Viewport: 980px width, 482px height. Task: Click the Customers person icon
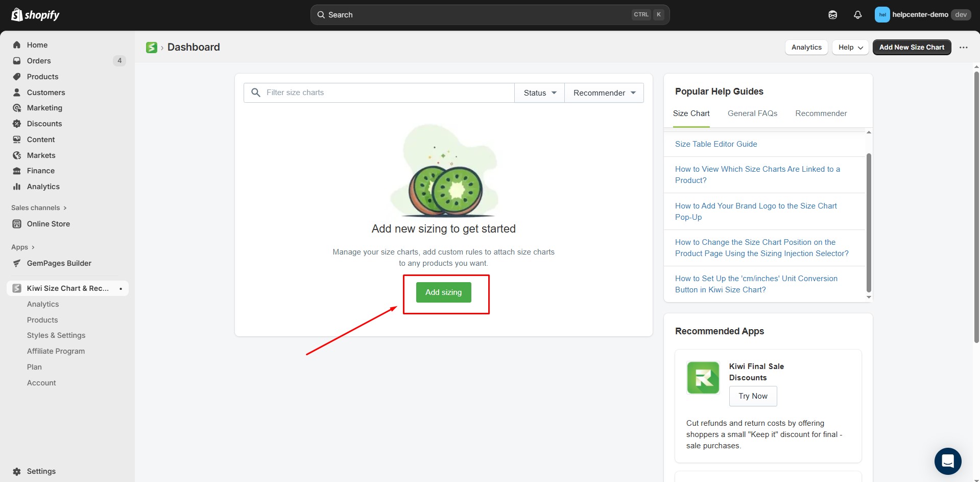tap(17, 93)
